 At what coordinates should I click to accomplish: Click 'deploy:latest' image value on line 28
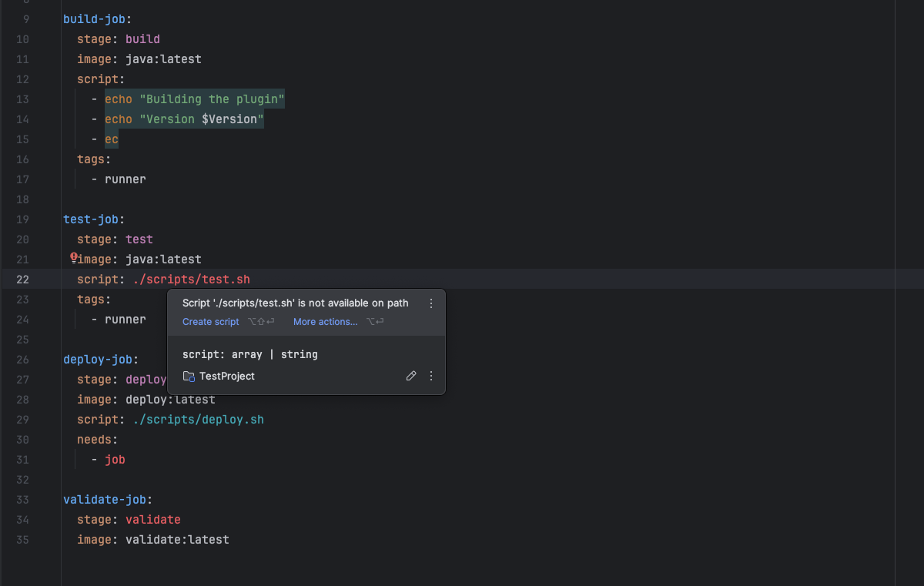pos(170,400)
